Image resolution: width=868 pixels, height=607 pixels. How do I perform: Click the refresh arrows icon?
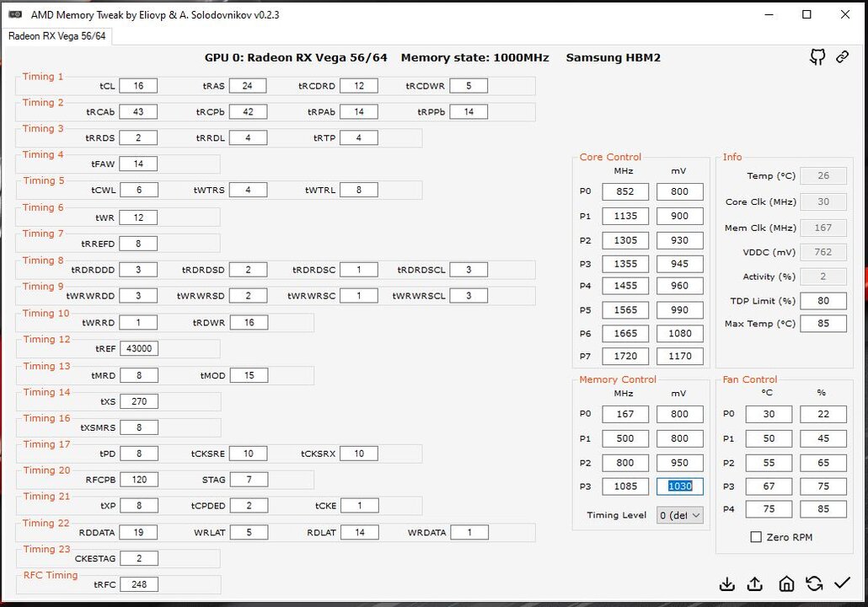tap(814, 583)
